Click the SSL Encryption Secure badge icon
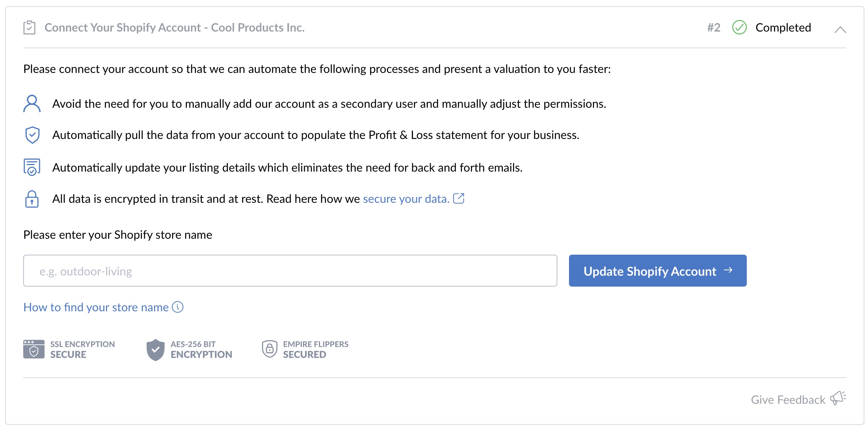 [x=34, y=349]
